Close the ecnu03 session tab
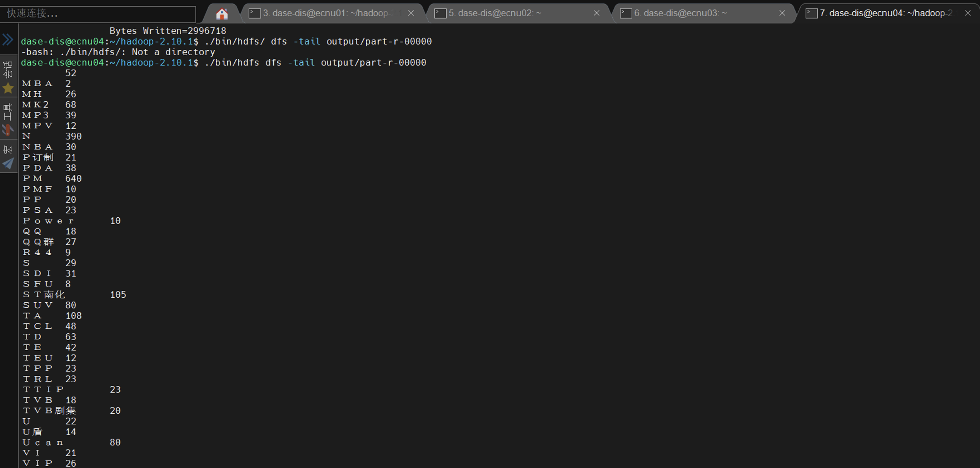 point(782,13)
